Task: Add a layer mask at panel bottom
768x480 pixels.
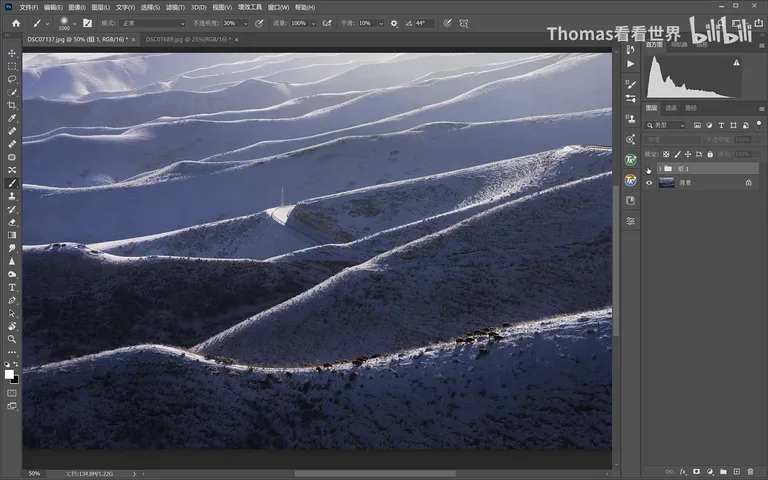Action: [696, 472]
